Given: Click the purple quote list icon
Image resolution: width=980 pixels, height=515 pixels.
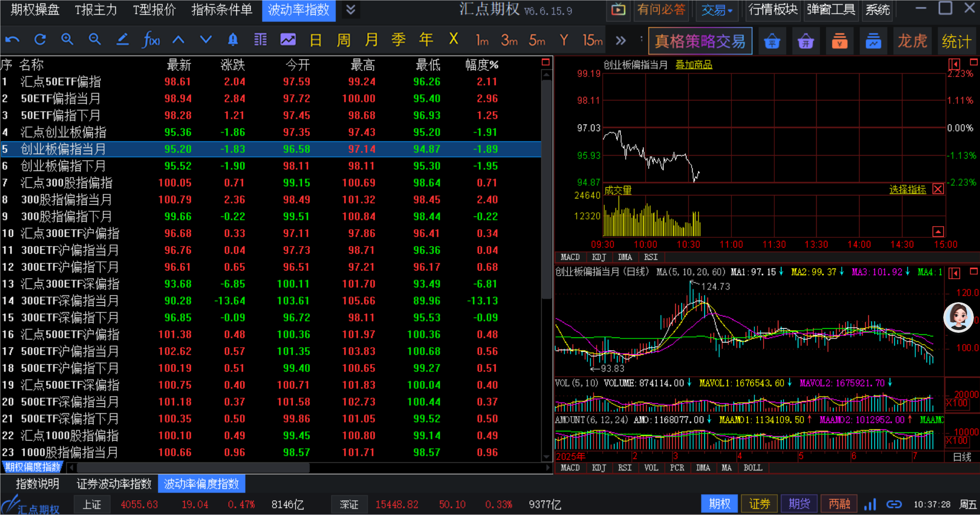Looking at the screenshot, I should click(261, 40).
